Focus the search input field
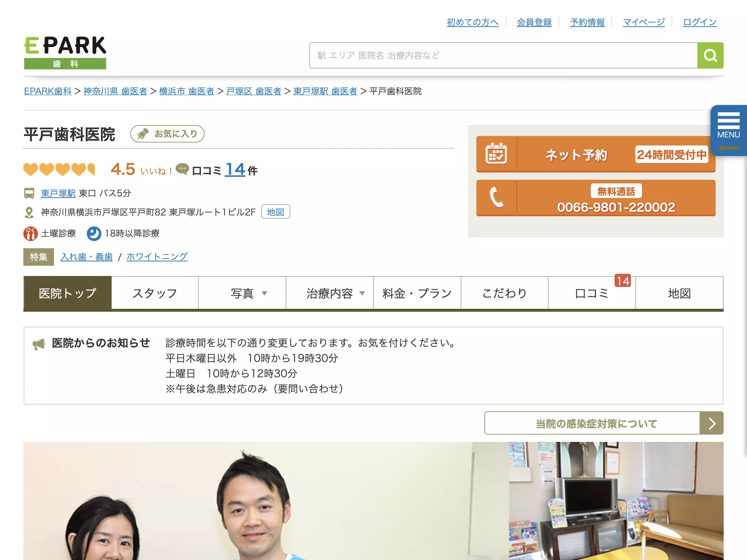This screenshot has height=560, width=747. click(503, 55)
